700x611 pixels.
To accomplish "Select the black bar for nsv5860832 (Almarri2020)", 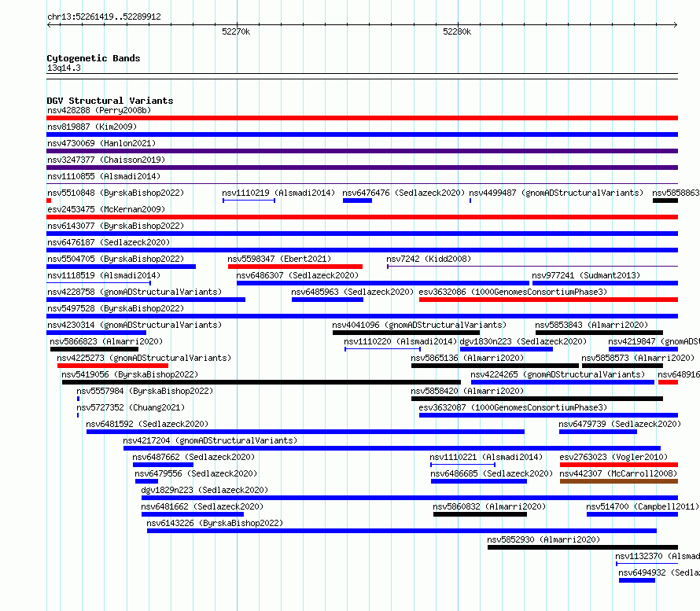I will coord(480,514).
